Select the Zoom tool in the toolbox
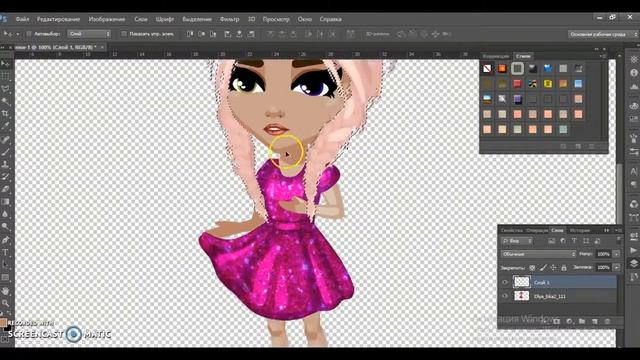The width and height of the screenshot is (640, 360). pos(5,303)
